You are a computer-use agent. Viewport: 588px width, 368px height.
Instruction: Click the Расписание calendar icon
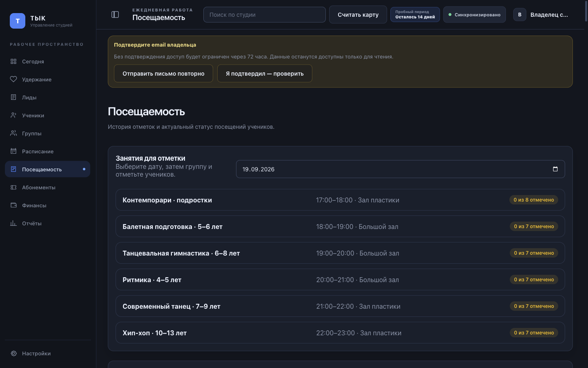click(13, 151)
